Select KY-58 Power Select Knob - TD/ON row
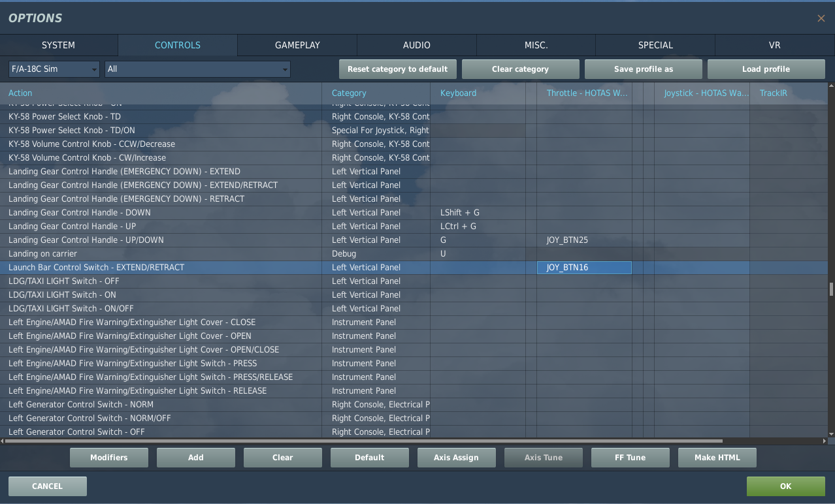The image size is (835, 504). 414,131
